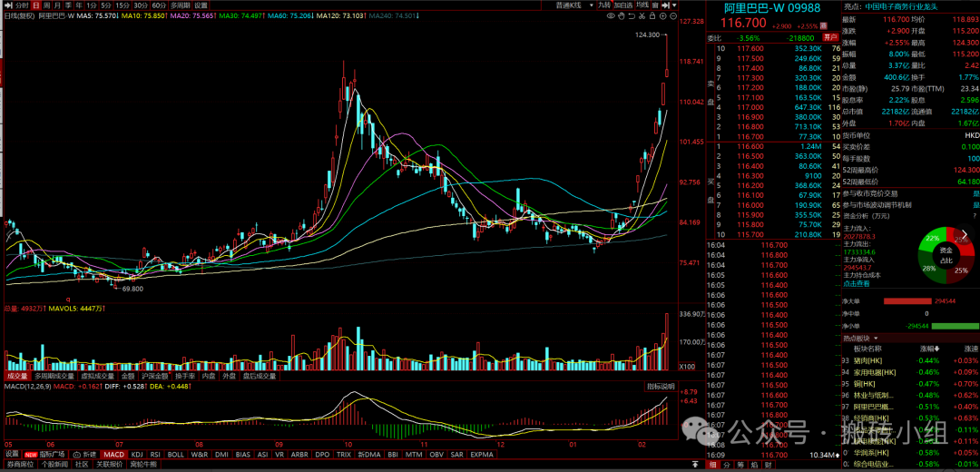Click the 点击查看 link under 主力持仓成本
Image resolution: width=980 pixels, height=472 pixels.
[857, 283]
